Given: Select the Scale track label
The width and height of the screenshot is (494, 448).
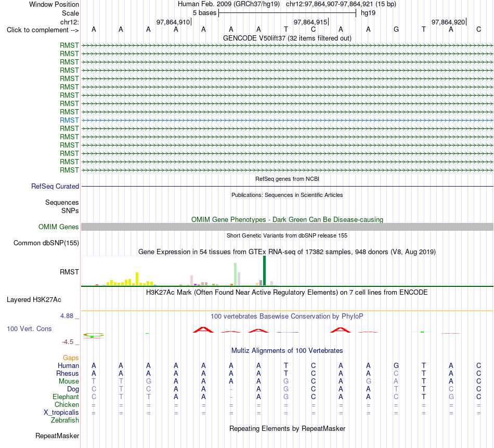Looking at the screenshot, I should 70,13.
